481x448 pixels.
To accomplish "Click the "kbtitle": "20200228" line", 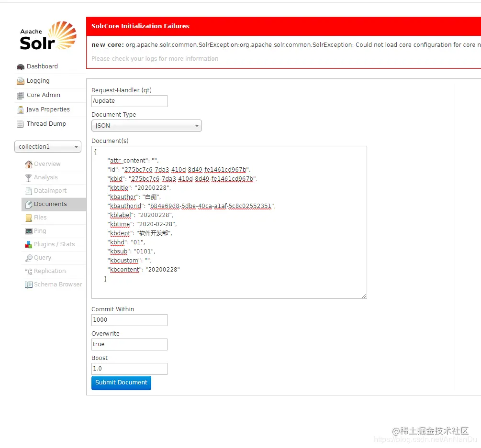I will [139, 188].
